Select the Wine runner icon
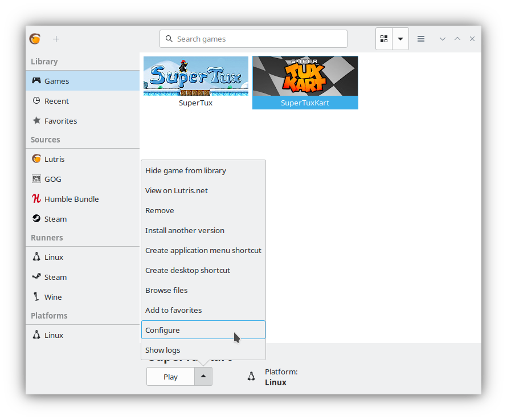Screen dimensions: 507x420 36,297
